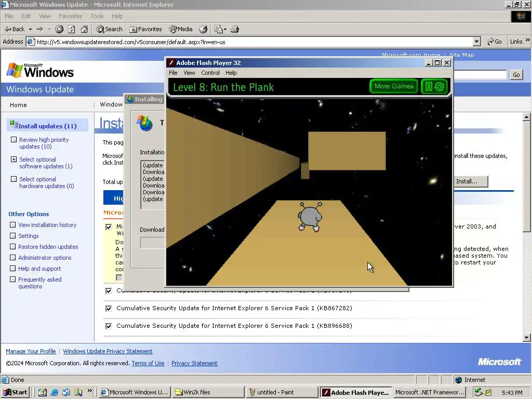Open the Search pane in IE toolbar
Image resolution: width=532 pixels, height=399 pixels.
(109, 29)
